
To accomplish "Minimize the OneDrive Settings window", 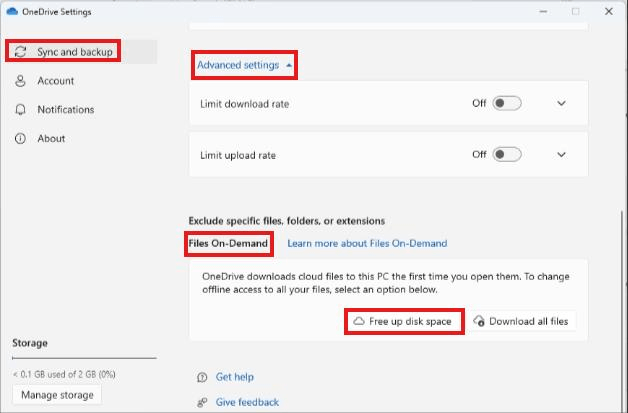I will pyautogui.click(x=543, y=12).
